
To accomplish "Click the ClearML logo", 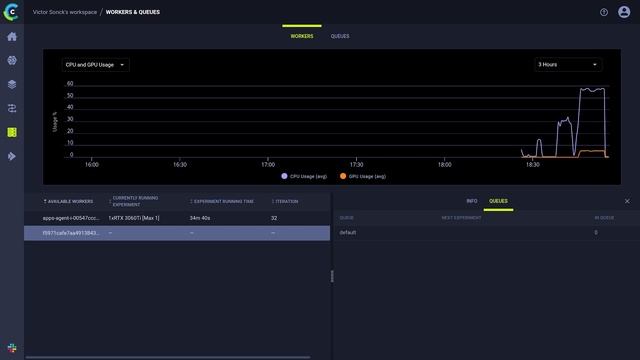I will tap(11, 12).
